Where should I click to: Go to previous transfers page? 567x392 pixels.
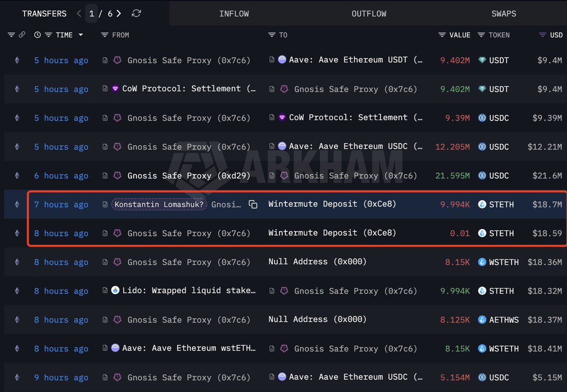[x=79, y=13]
